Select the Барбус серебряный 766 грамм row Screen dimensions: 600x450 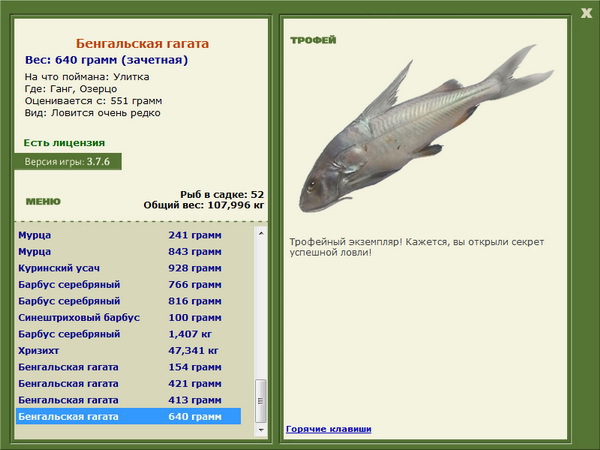pyautogui.click(x=129, y=284)
